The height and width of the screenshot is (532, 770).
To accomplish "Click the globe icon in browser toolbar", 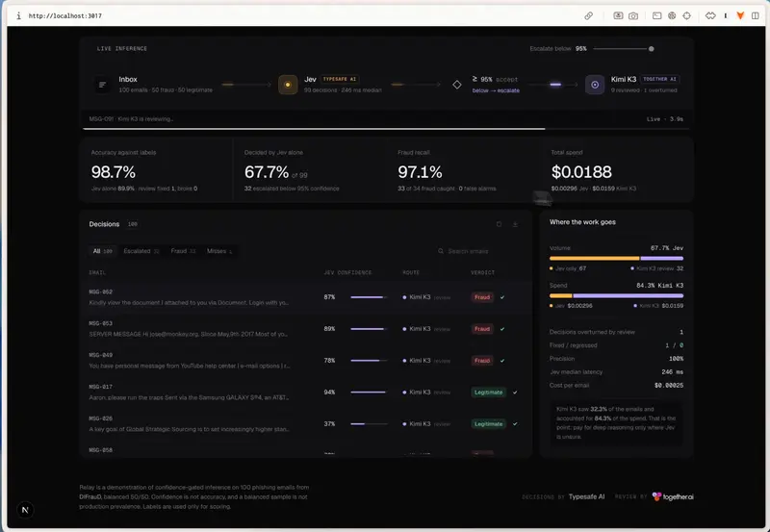I will [672, 15].
